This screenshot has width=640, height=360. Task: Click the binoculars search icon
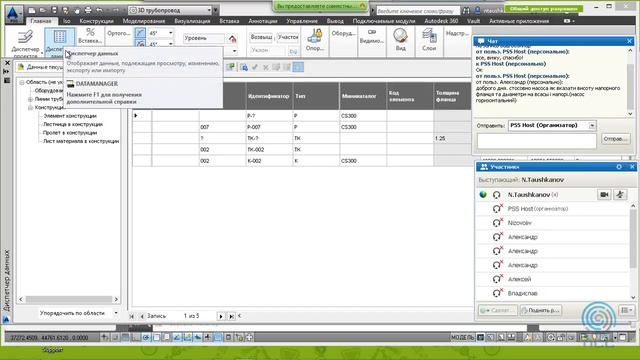pos(466,11)
